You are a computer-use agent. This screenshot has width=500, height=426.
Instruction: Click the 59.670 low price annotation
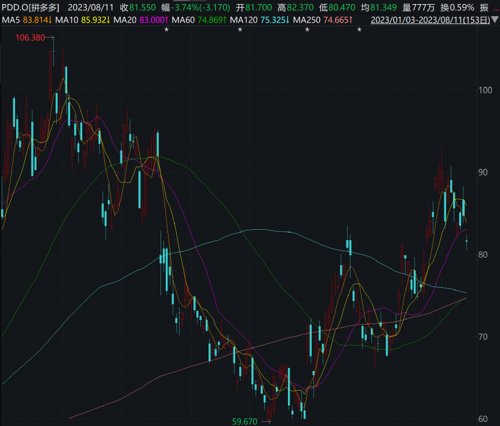(x=245, y=422)
